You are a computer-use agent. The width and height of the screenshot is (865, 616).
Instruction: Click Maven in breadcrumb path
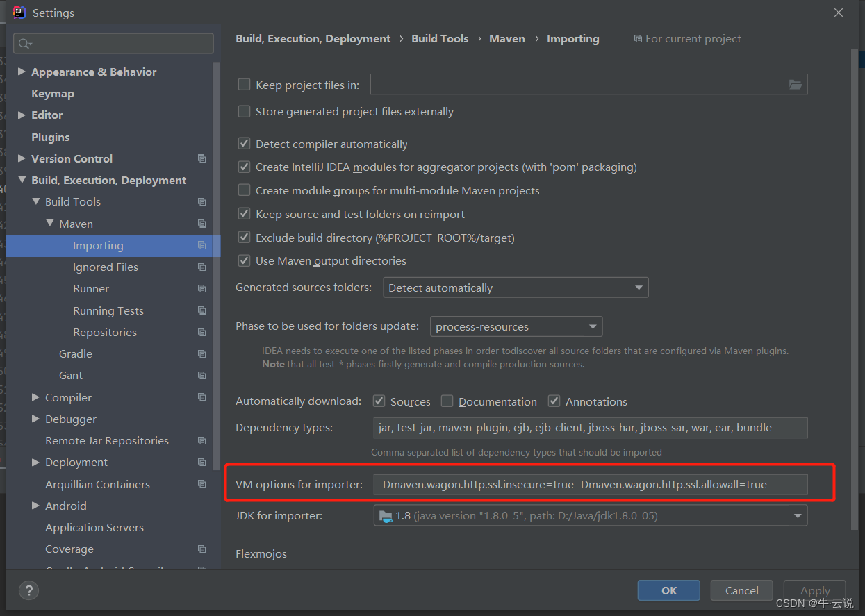click(x=507, y=39)
